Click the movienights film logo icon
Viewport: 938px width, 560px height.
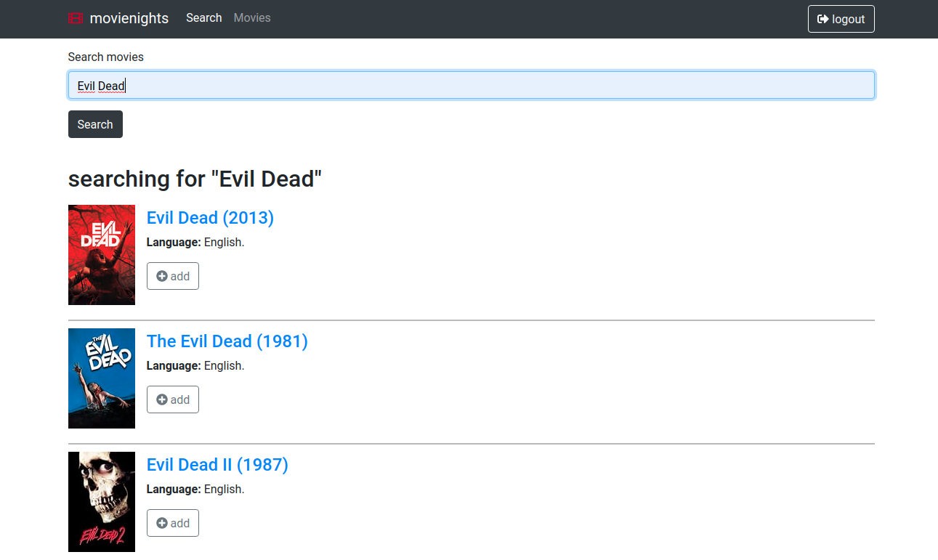pyautogui.click(x=76, y=19)
